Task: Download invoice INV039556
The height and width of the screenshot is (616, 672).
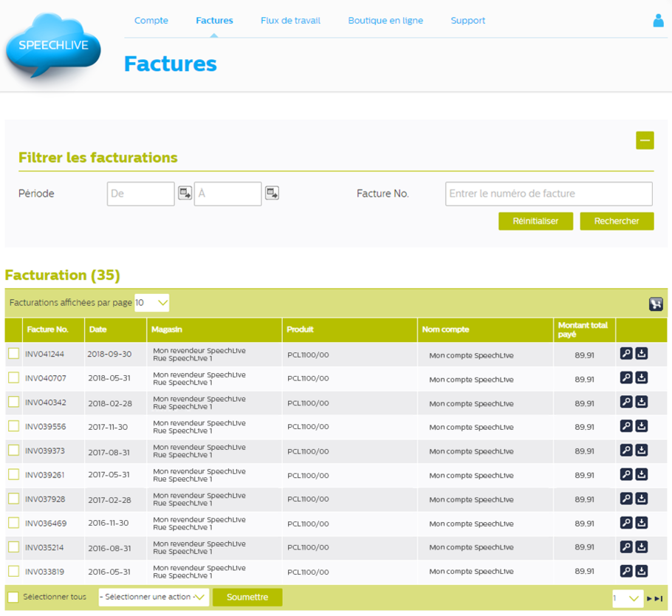Action: coord(641,425)
